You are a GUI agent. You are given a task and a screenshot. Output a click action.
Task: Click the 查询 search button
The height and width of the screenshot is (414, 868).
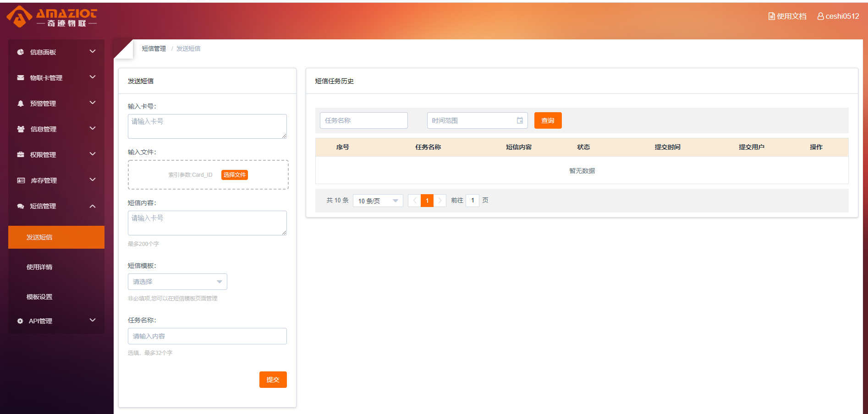[548, 120]
